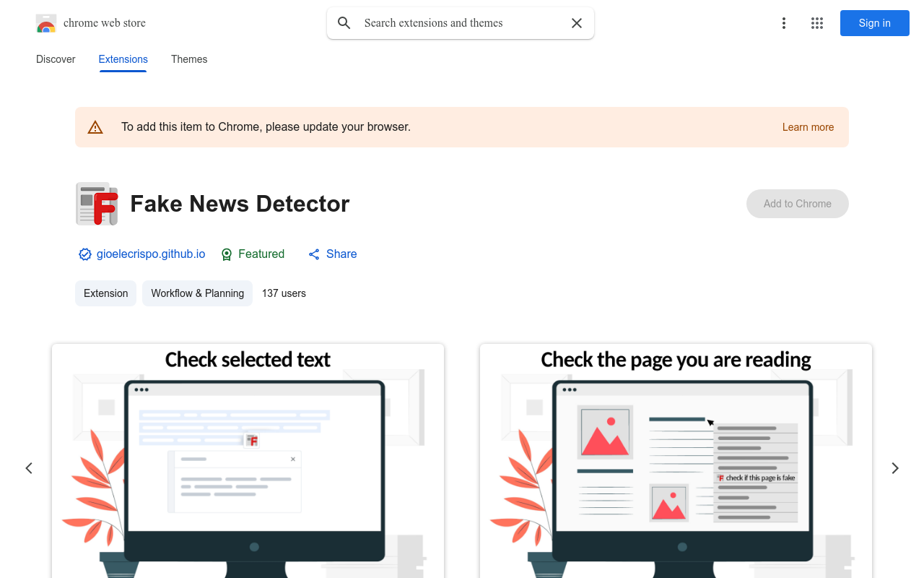Show next screenshot with right arrow
Image resolution: width=924 pixels, height=578 pixels.
point(895,468)
